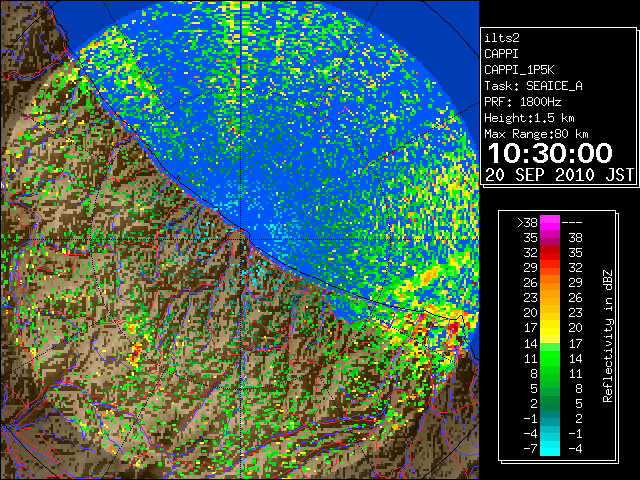Pick the magenta >38 dBZ color band
Viewport: 640px width, 480px height.
(x=550, y=222)
